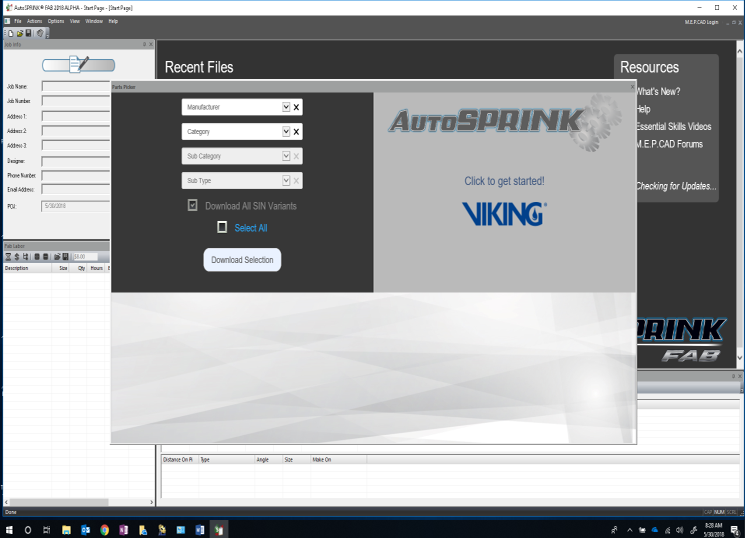
Task: Click the Job Name input field
Action: pyautogui.click(x=76, y=86)
